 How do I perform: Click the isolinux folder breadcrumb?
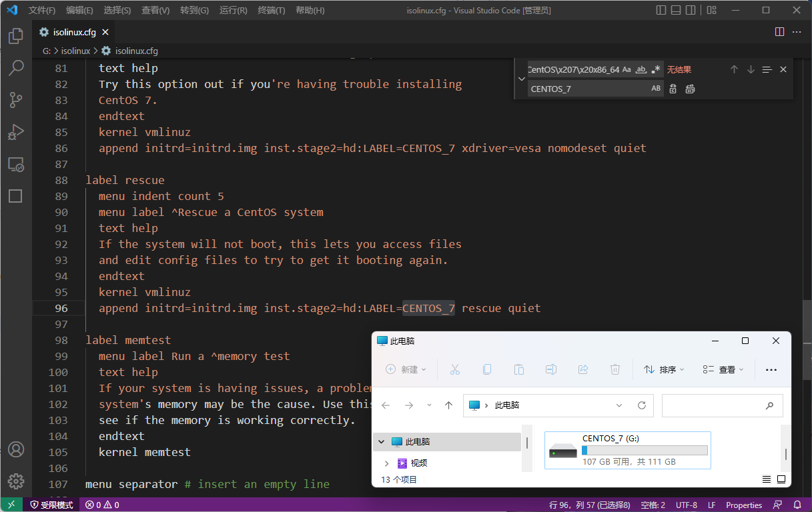coord(75,51)
